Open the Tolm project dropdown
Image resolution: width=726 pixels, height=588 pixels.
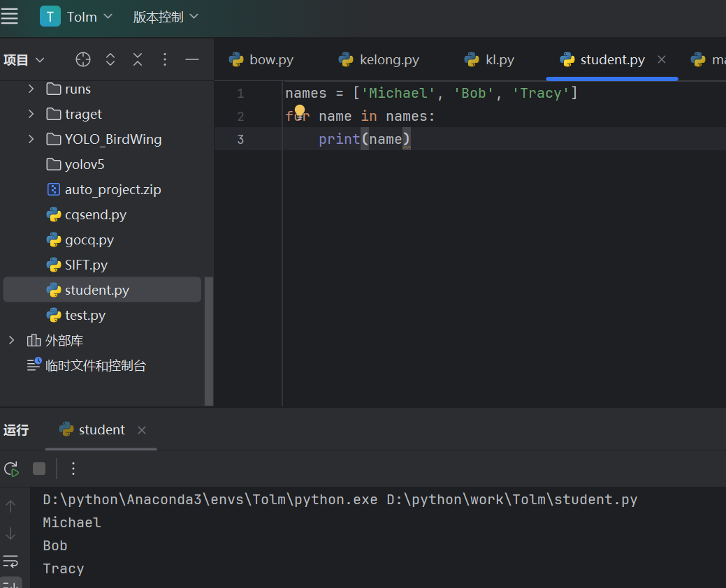pyautogui.click(x=76, y=17)
